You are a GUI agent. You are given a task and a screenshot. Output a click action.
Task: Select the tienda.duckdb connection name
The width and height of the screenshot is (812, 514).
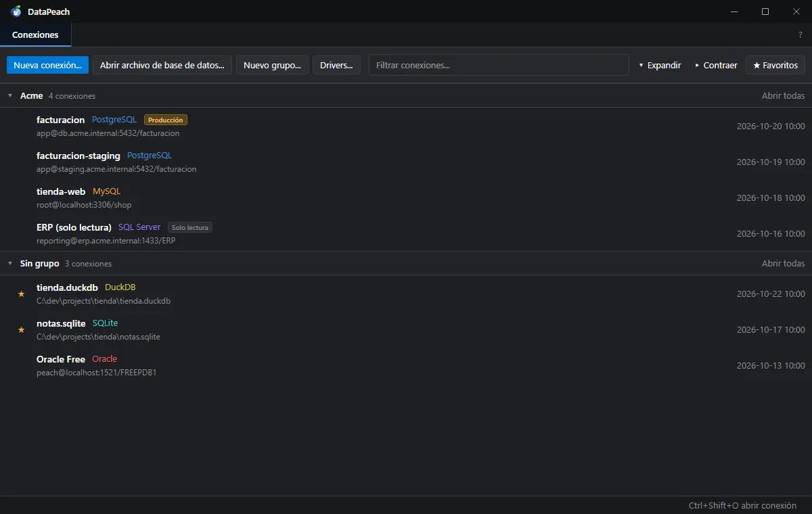click(67, 287)
